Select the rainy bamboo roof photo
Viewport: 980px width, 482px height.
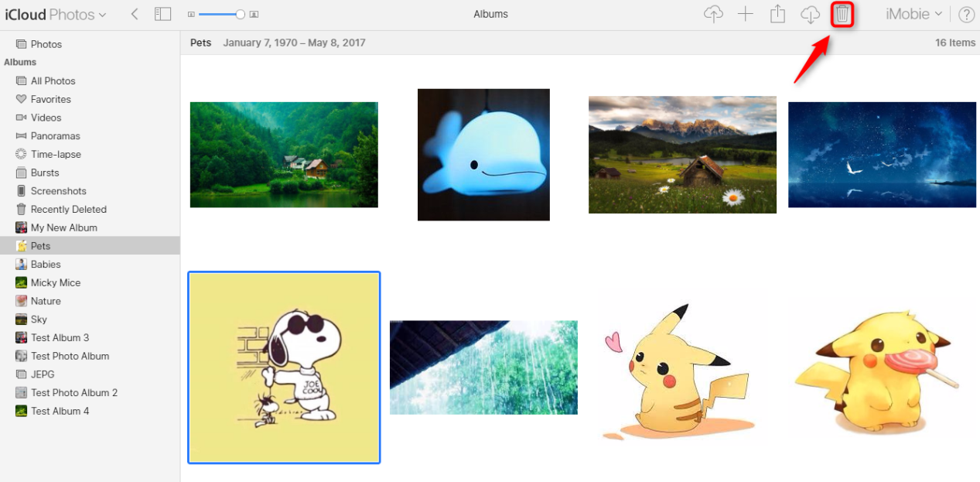(x=483, y=367)
